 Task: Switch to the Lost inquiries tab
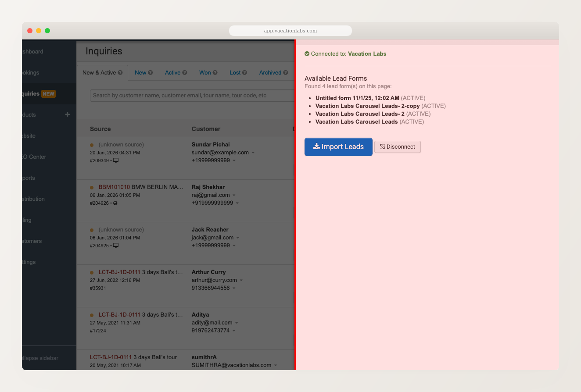(235, 72)
